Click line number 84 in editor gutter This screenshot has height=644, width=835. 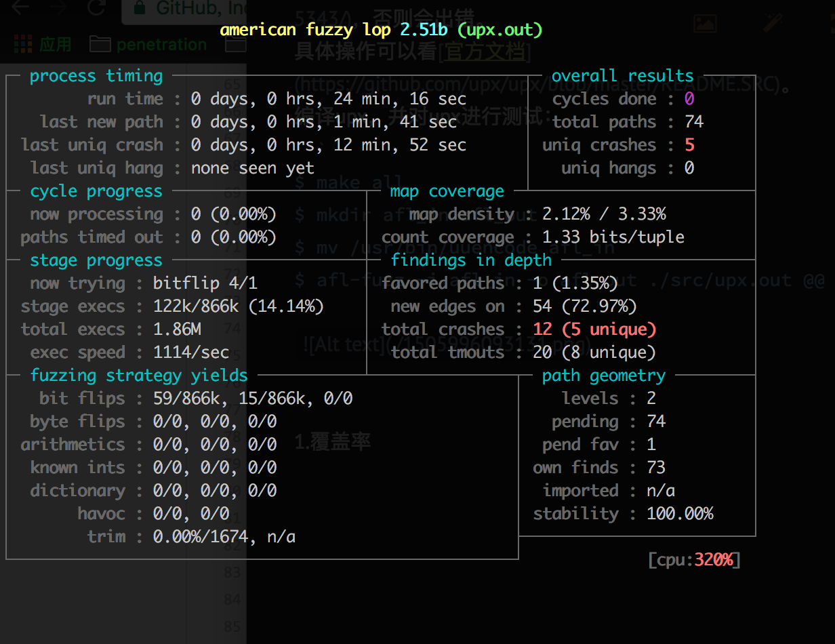[232, 599]
